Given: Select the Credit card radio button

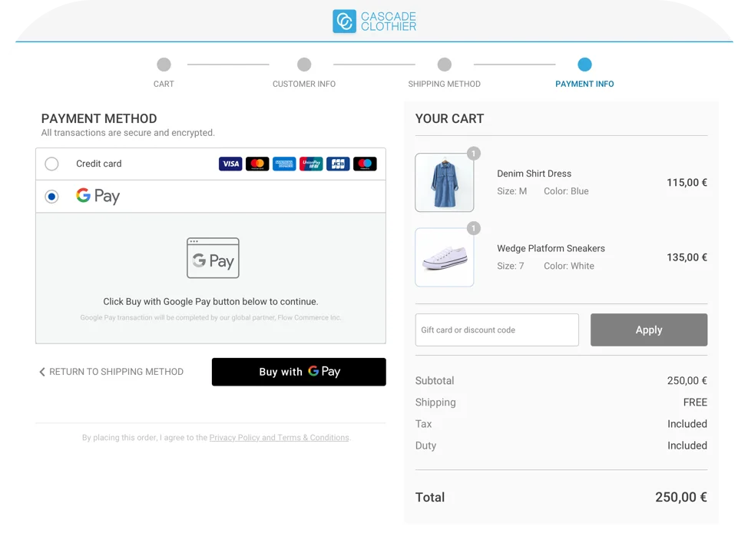Looking at the screenshot, I should click(x=51, y=164).
